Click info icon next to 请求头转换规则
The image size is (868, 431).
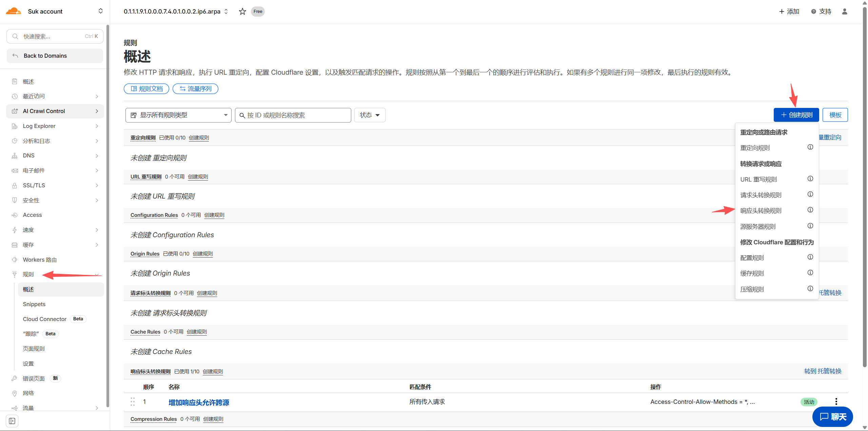click(810, 194)
